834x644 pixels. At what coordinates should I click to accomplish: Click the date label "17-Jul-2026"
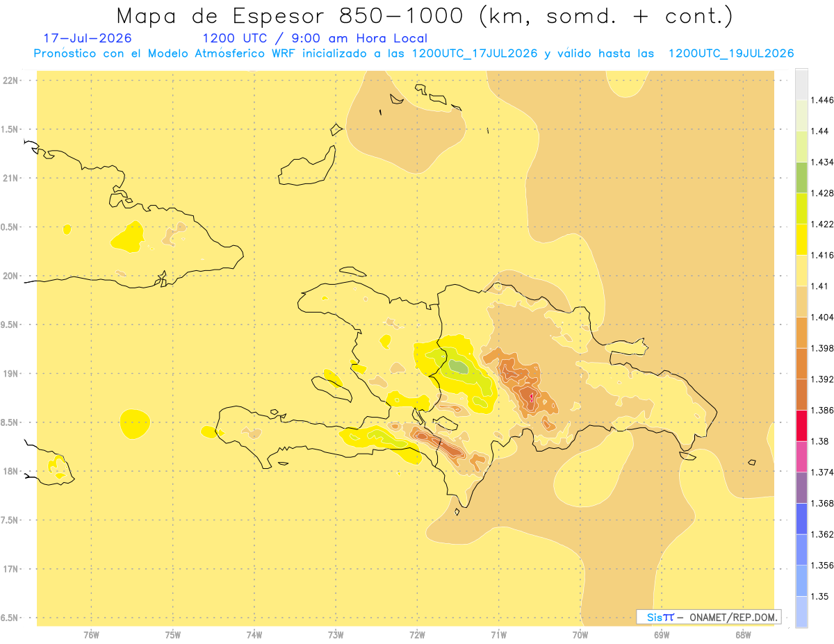coord(88,38)
